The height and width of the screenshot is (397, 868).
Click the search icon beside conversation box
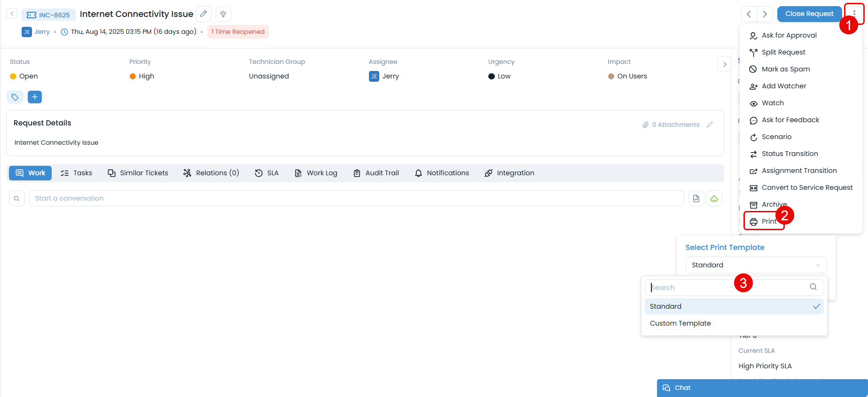point(16,199)
